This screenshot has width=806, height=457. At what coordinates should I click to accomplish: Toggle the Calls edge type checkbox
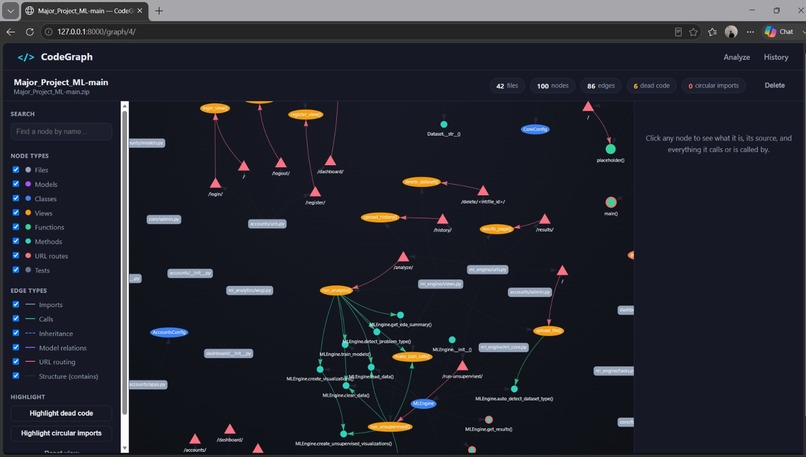pyautogui.click(x=16, y=319)
